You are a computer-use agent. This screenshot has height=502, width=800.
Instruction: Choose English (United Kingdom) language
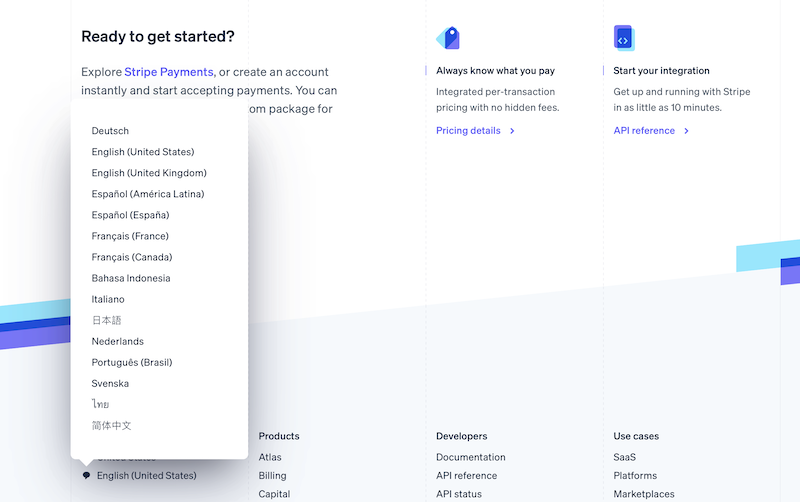click(149, 173)
